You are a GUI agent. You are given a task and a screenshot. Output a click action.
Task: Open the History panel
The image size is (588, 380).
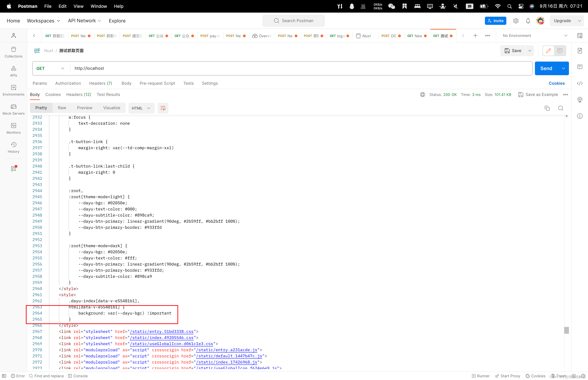click(13, 147)
